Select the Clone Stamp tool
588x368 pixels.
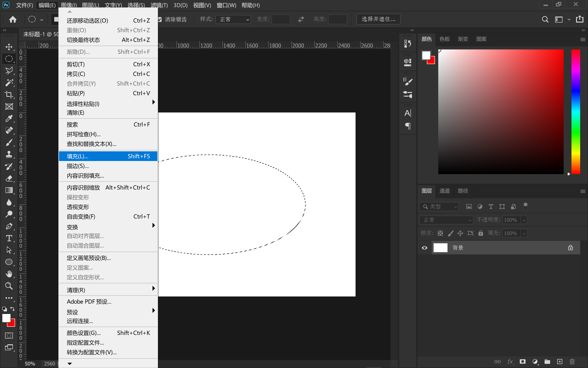9,154
